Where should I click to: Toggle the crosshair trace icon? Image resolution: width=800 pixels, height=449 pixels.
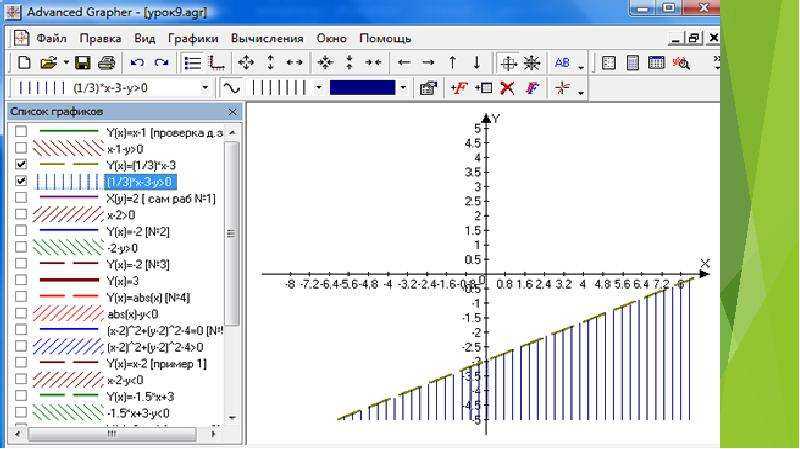pyautogui.click(x=508, y=63)
